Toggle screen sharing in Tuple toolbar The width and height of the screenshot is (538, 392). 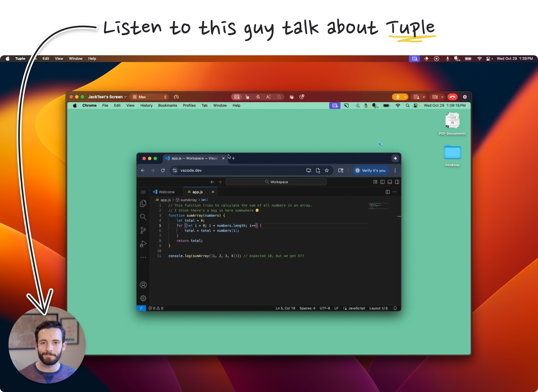coord(417,97)
